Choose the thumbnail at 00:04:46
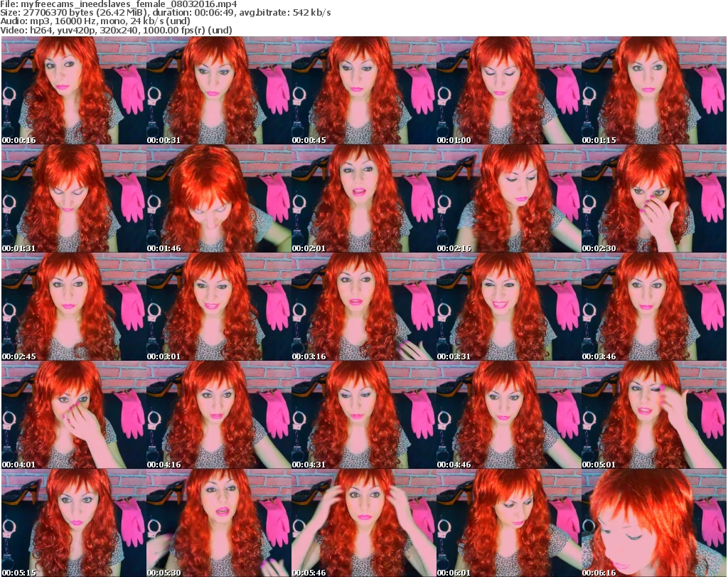The image size is (728, 577). (x=508, y=415)
